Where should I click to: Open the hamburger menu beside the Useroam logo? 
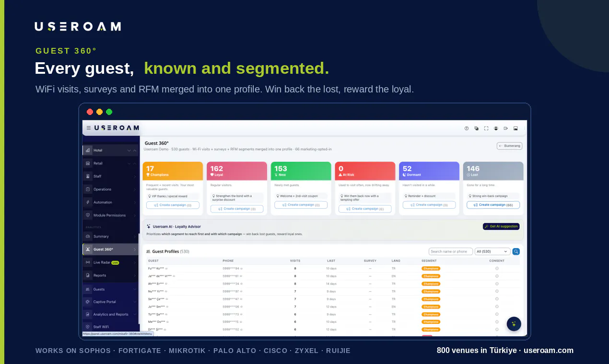pyautogui.click(x=89, y=128)
